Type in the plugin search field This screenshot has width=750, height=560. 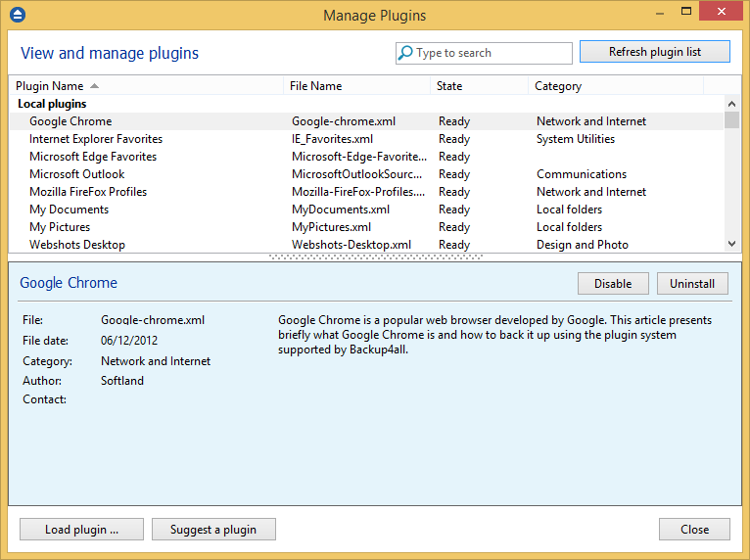[490, 53]
